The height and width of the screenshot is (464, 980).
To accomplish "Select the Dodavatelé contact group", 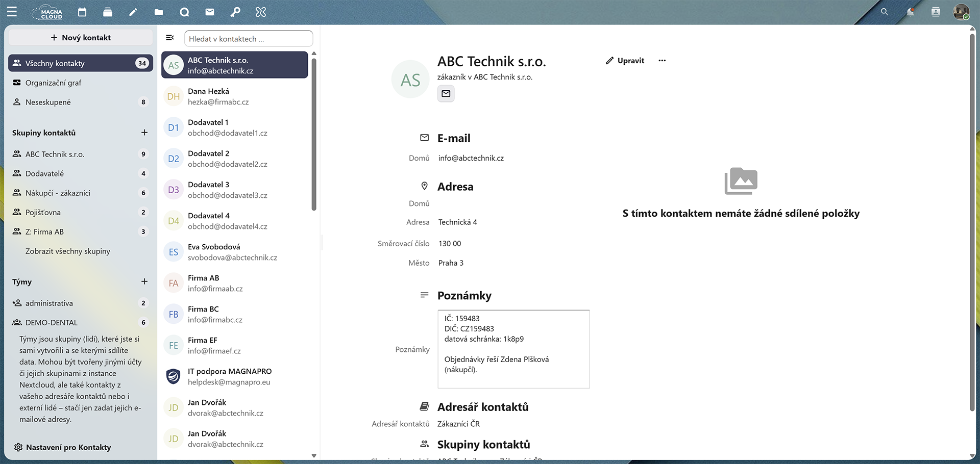I will 45,173.
